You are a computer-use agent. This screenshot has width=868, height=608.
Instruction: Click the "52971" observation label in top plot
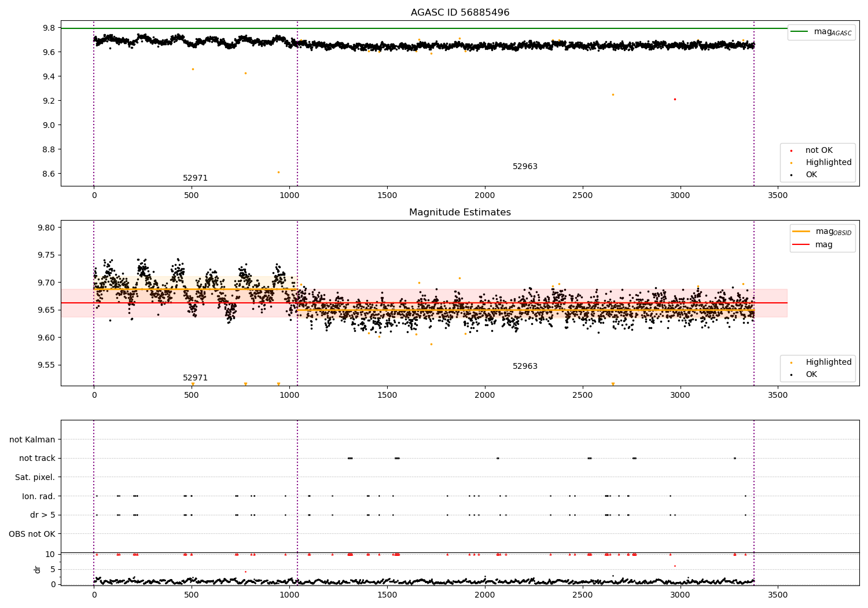[x=195, y=178]
